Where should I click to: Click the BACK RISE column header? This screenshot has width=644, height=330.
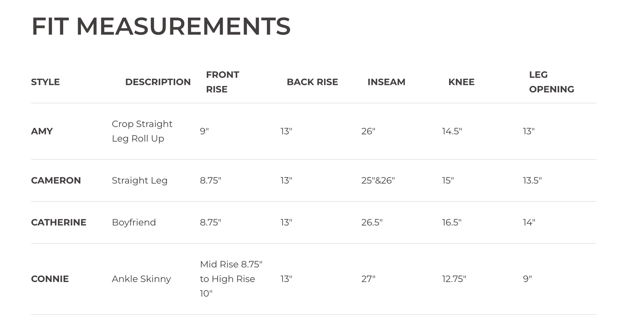click(x=312, y=82)
